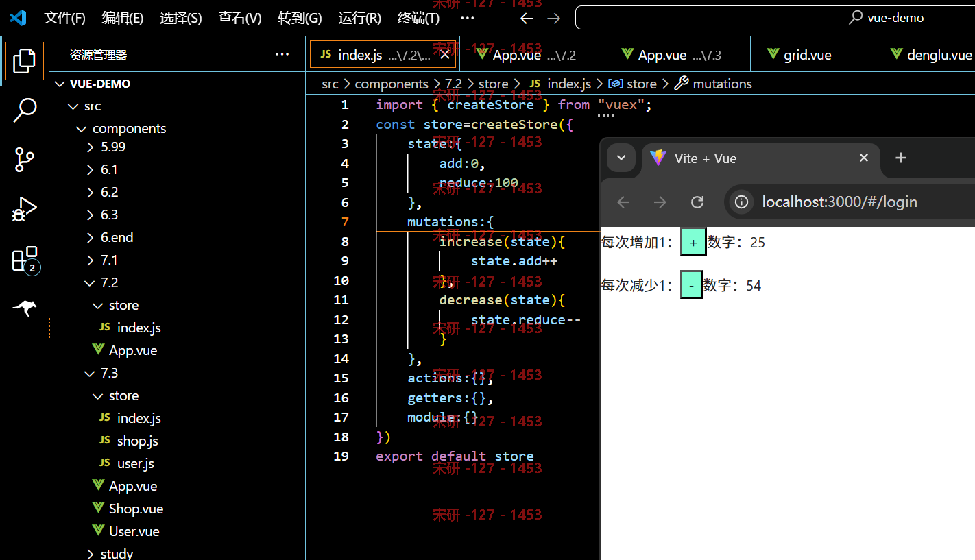Open the 运行(R) menu
The image size is (975, 560).
(360, 18)
